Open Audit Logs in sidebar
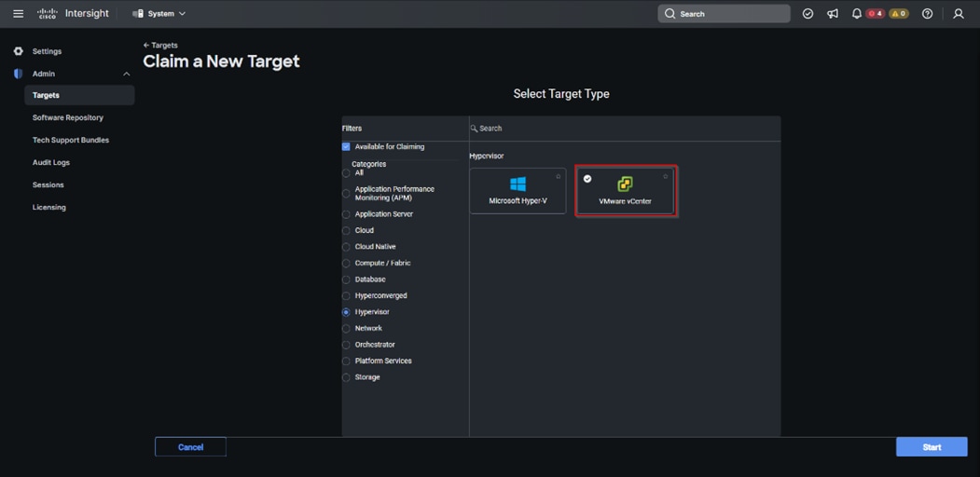The height and width of the screenshot is (477, 980). pyautogui.click(x=51, y=162)
